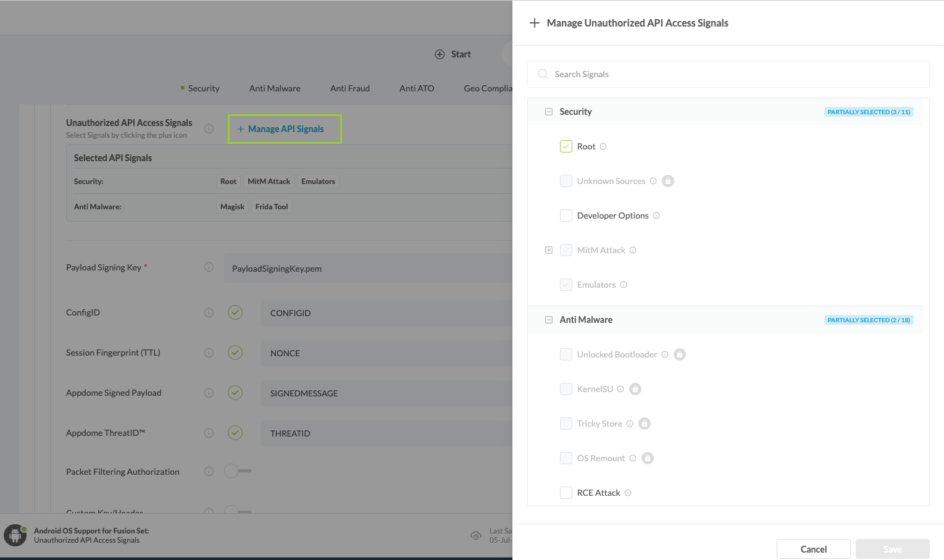The image size is (944, 560).
Task: Click the Manage API Signals link
Action: [285, 129]
